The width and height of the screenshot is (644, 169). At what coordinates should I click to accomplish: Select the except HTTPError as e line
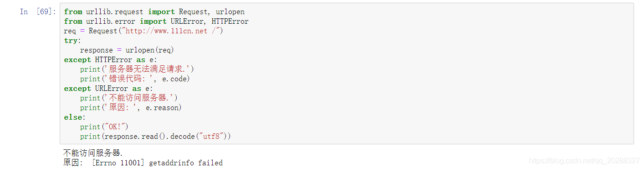click(x=110, y=60)
